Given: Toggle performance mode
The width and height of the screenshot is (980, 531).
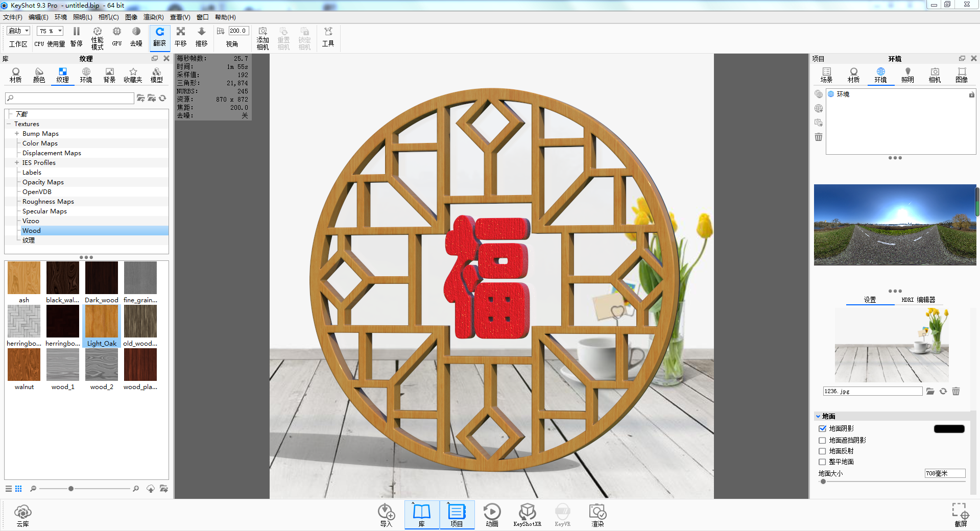Looking at the screenshot, I should pos(97,38).
